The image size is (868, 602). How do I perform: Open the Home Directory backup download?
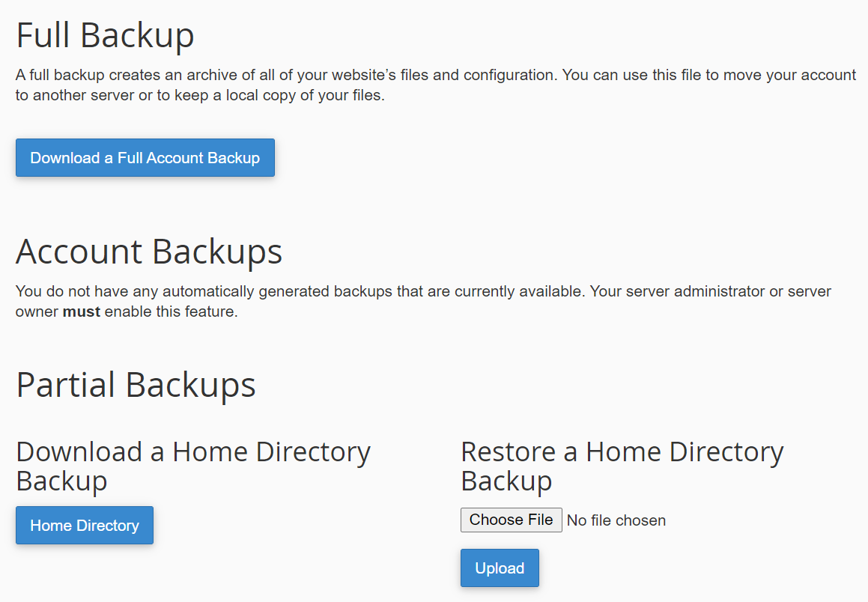coord(85,525)
